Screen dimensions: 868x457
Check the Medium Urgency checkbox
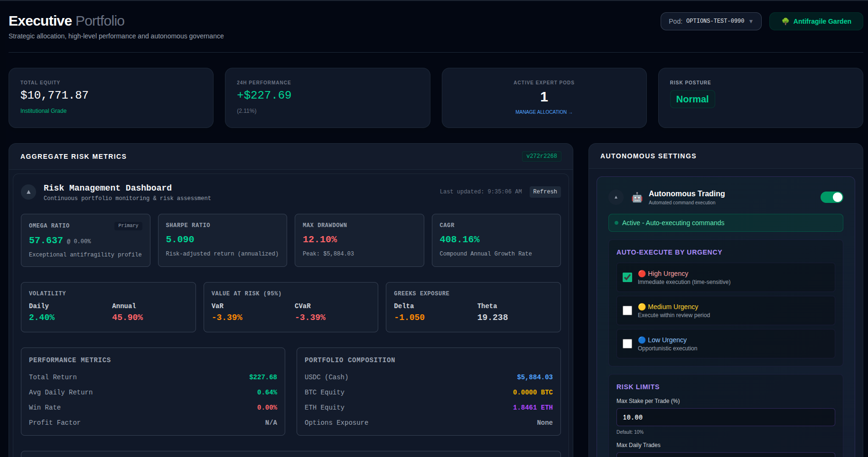[x=627, y=311]
